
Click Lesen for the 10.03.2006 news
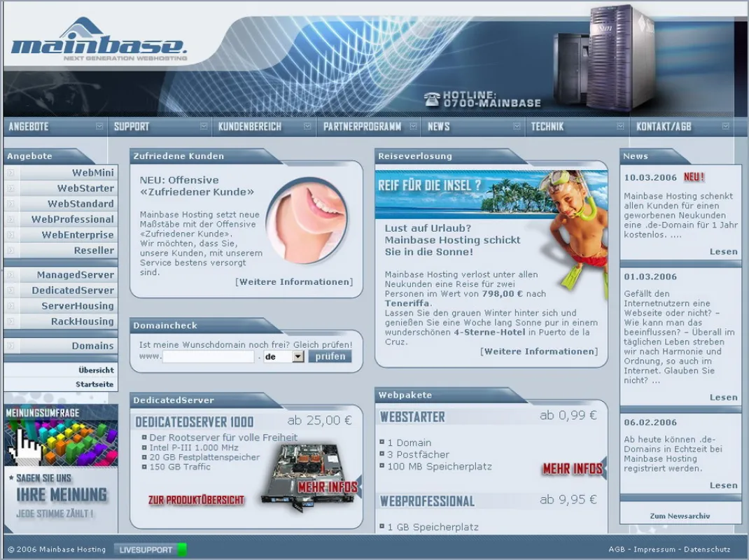tap(724, 252)
